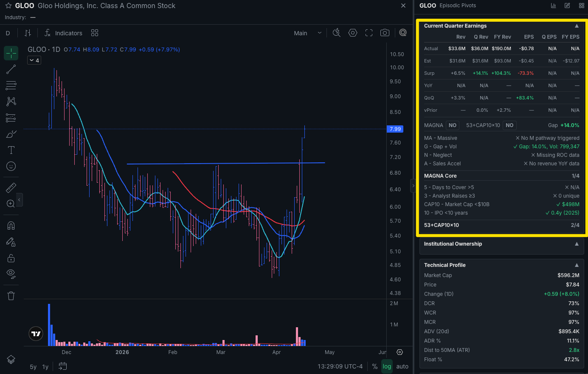Close the GLOO chart panel

403,6
